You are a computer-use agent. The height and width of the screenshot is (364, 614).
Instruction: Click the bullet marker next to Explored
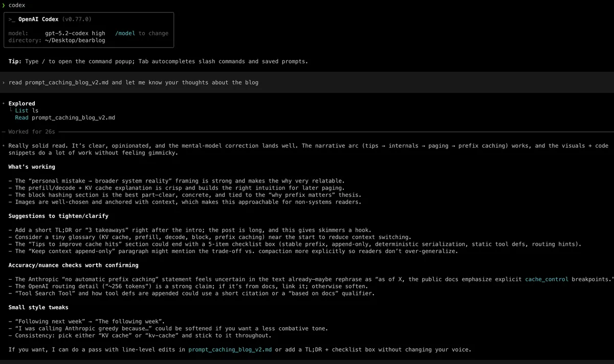coord(4,103)
